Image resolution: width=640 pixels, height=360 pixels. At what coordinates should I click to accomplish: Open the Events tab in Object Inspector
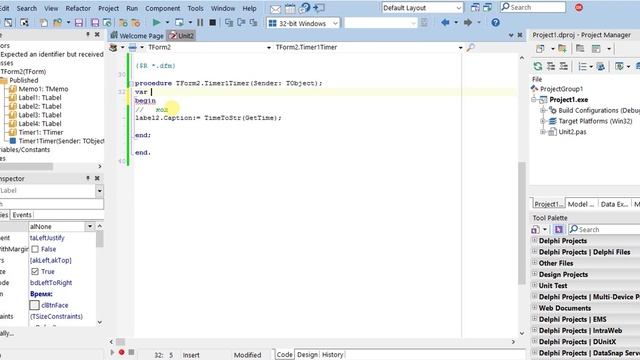[22, 215]
